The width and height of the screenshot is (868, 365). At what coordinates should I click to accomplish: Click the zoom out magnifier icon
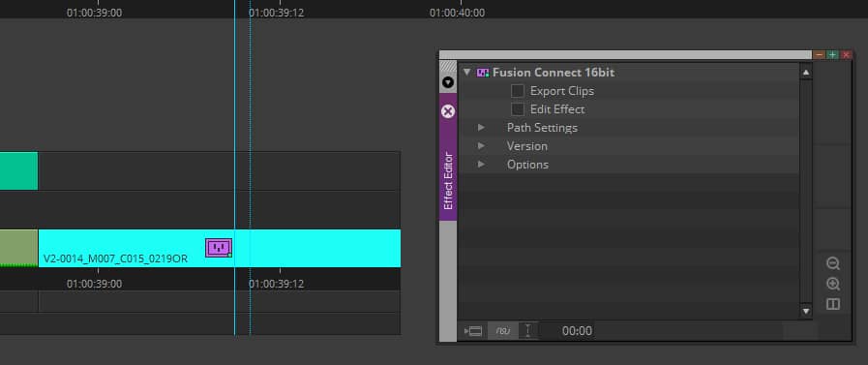pyautogui.click(x=832, y=263)
